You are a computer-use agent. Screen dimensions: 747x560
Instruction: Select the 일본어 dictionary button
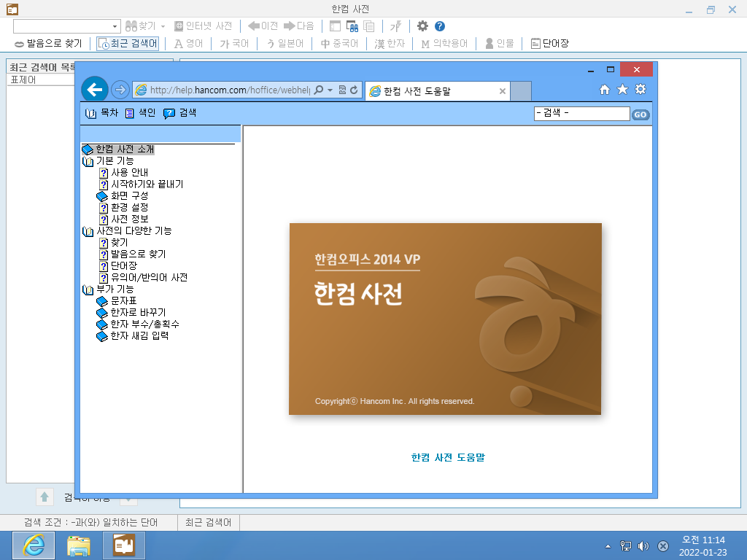pyautogui.click(x=285, y=44)
